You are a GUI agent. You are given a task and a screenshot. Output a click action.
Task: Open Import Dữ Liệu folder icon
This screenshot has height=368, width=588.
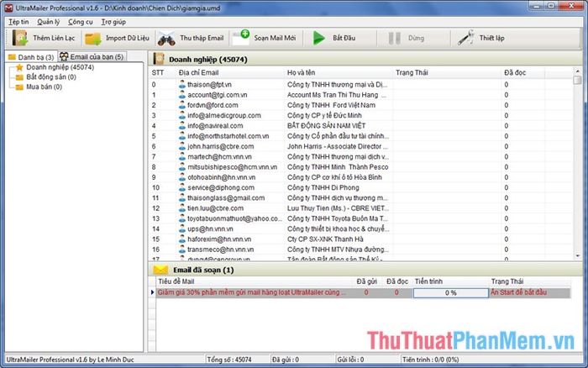click(x=91, y=38)
